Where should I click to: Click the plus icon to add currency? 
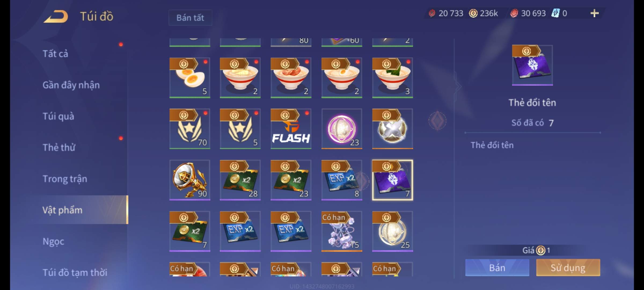594,13
